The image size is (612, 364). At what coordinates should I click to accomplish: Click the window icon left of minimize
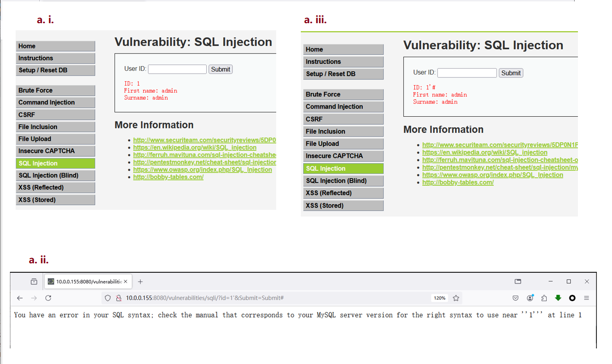coord(518,281)
